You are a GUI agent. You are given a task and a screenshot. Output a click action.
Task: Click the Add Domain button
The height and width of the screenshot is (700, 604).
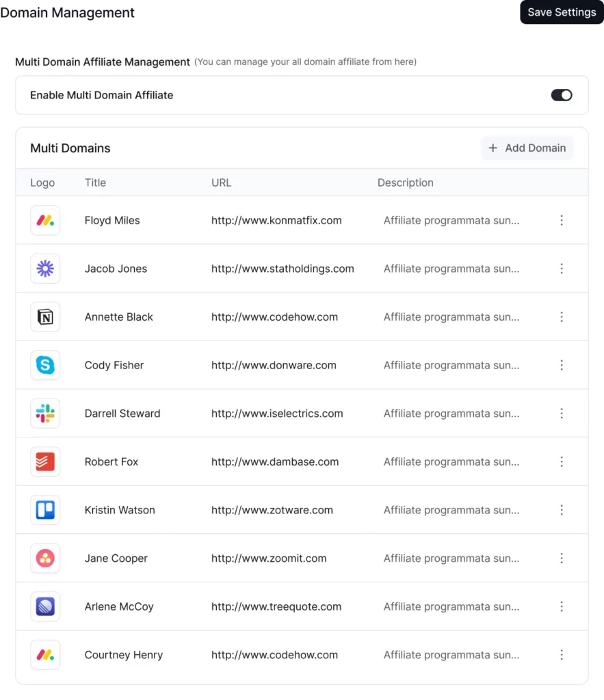coord(527,148)
